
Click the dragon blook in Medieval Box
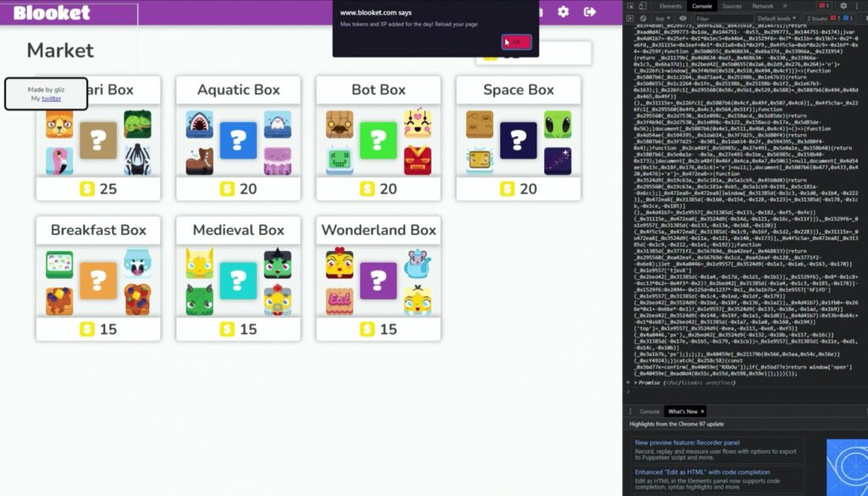click(199, 300)
